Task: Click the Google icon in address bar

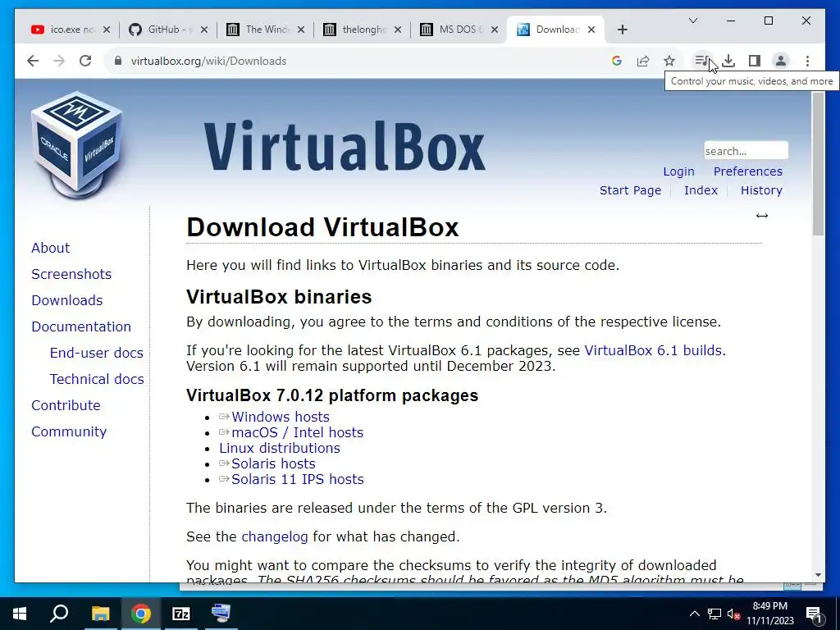Action: pyautogui.click(x=617, y=61)
